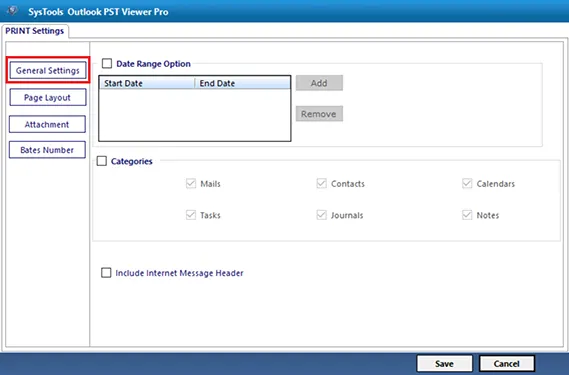
Task: Open Page Layout settings
Action: pos(48,98)
